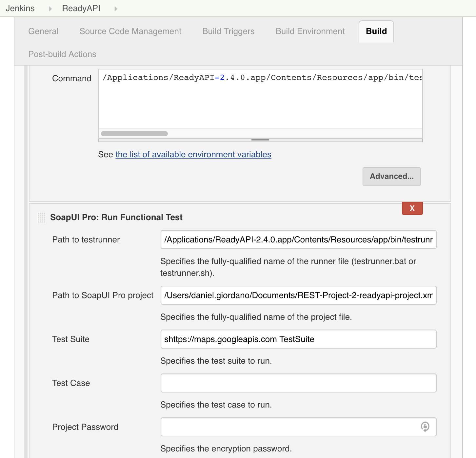This screenshot has width=476, height=458.
Task: Switch to the General tab
Action: tap(43, 31)
